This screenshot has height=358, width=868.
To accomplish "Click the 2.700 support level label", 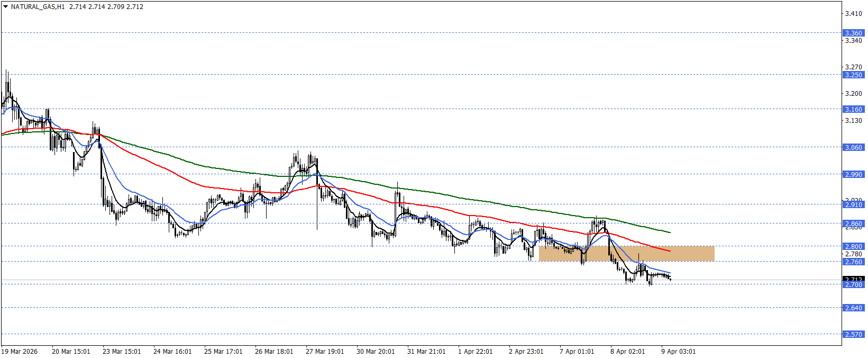I will 853,285.
